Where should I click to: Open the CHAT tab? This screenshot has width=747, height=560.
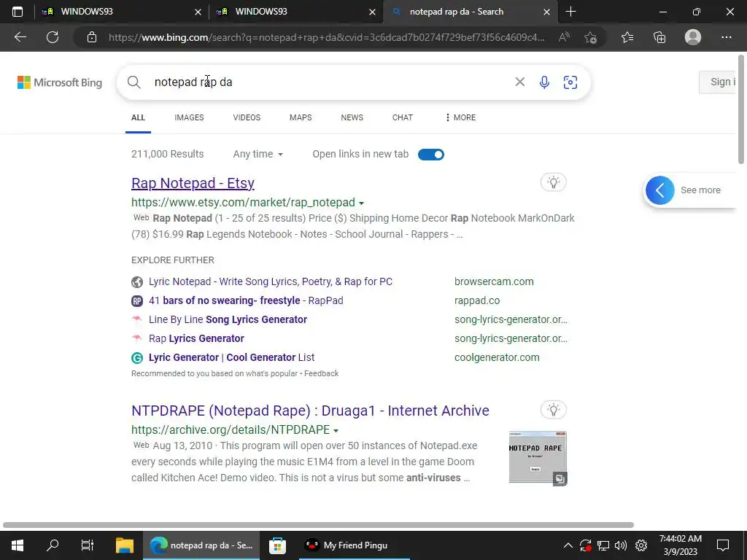[403, 117]
